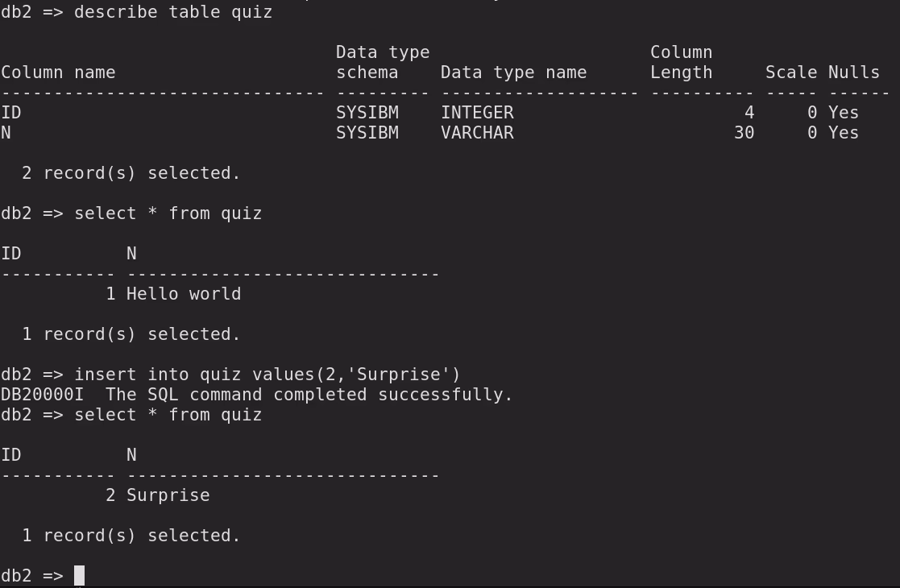Click the column length value 30
This screenshot has height=588, width=900.
(744, 133)
